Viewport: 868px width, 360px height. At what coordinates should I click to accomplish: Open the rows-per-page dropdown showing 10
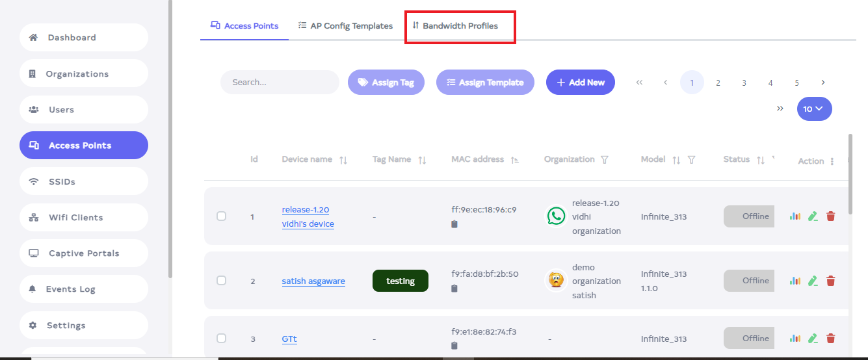[814, 109]
